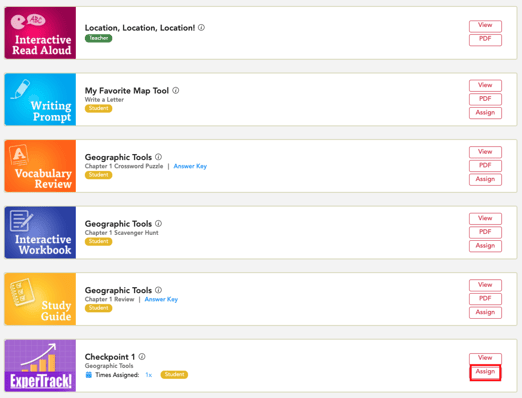Click Student badge under Crossword Puzzle
522x398 pixels.
(x=98, y=175)
